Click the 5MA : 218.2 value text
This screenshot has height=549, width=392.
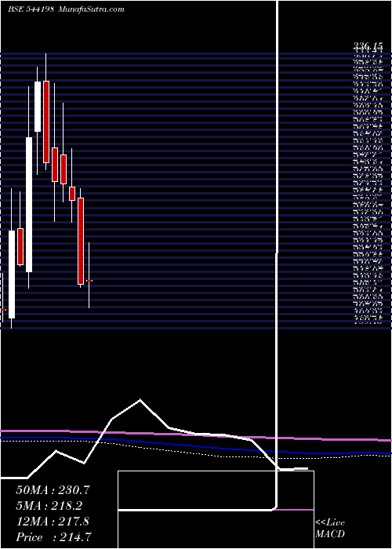49,506
